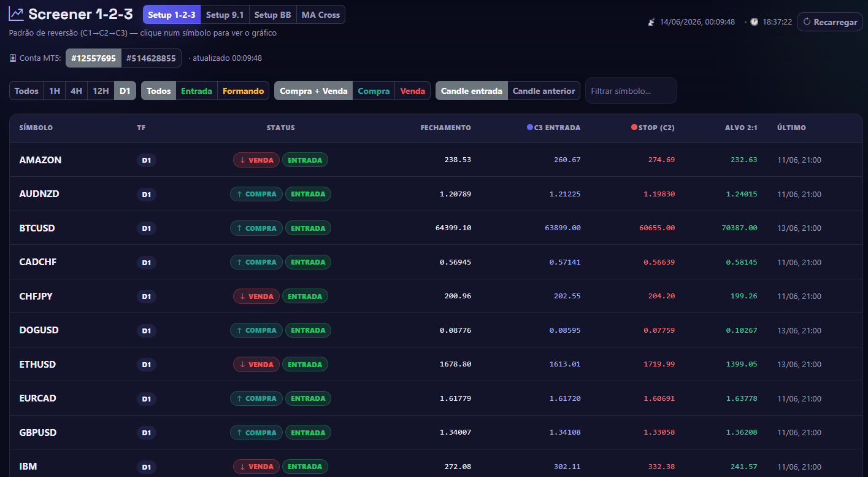Click the ALVO 2:1 column header
The image size is (868, 477).
[741, 128]
